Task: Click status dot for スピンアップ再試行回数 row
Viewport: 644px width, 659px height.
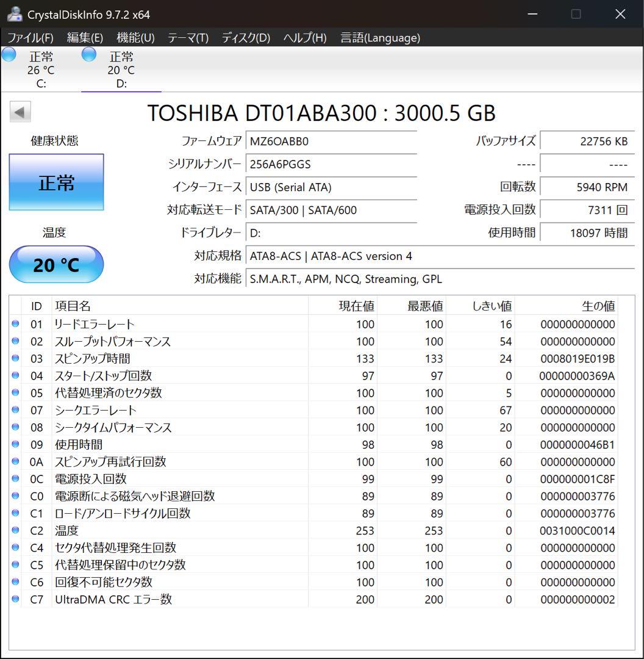Action: coord(15,461)
